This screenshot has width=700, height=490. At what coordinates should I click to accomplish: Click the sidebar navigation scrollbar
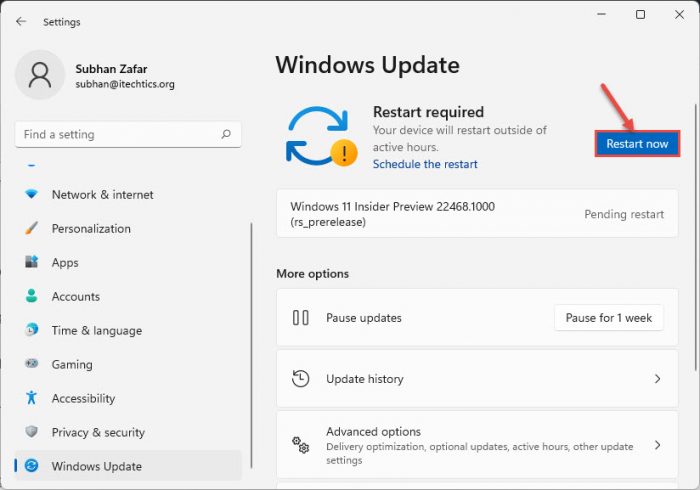[252, 346]
